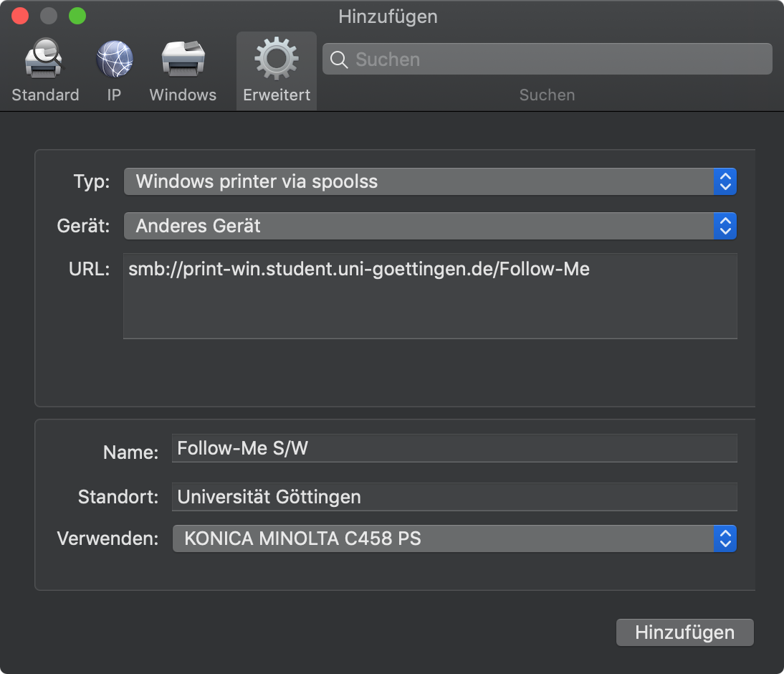Screen dimensions: 784x674
Task: Open the Verwenden driver dropdown
Action: pos(454,539)
